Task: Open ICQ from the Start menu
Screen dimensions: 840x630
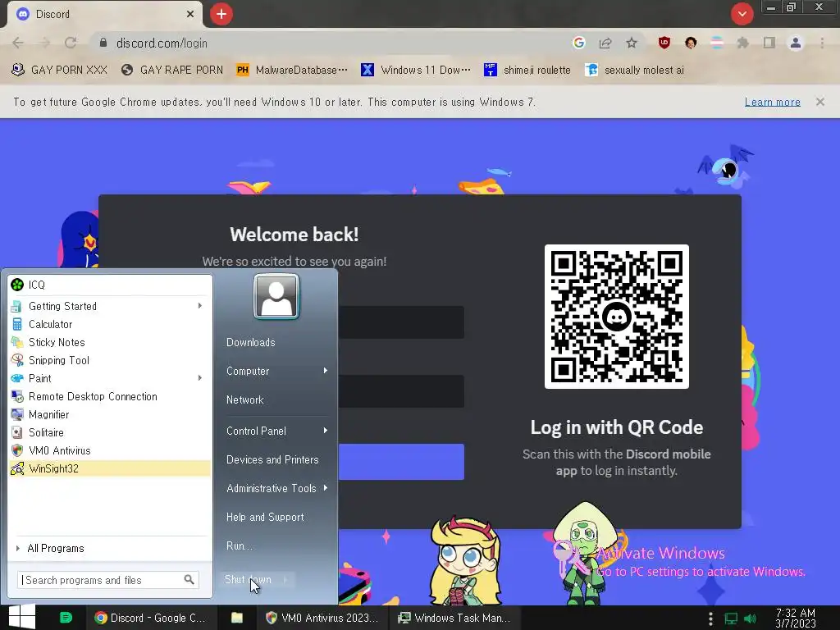Action: 110,285
